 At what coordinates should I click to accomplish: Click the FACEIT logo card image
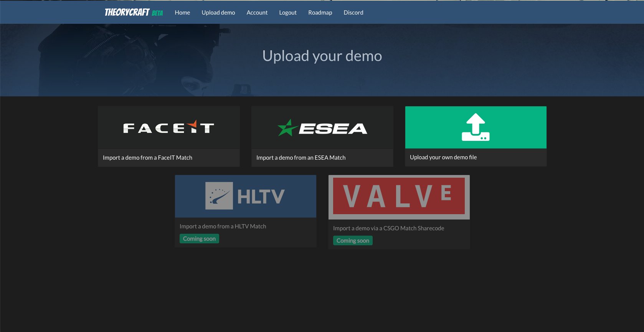[x=169, y=127]
